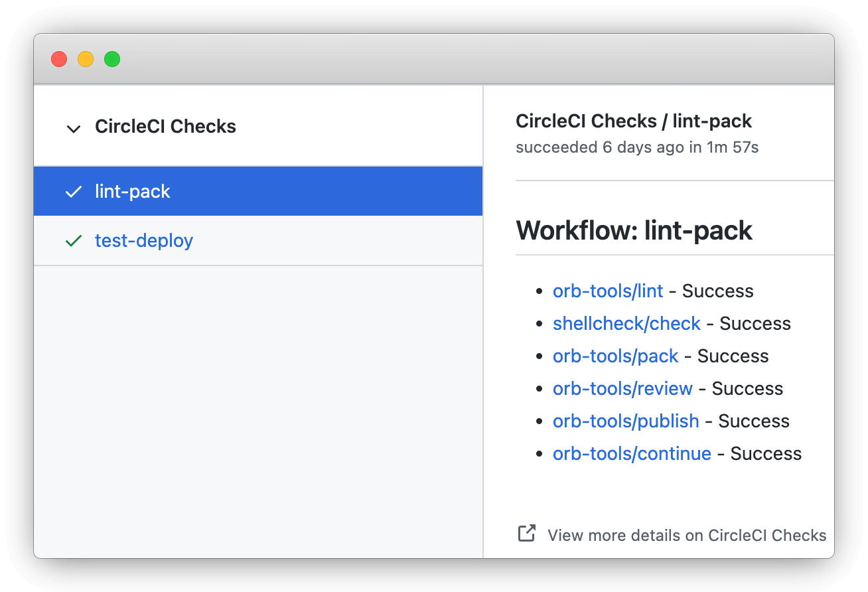868x592 pixels.
Task: Collapse the CircleCI Checks chevron
Action: point(74,128)
